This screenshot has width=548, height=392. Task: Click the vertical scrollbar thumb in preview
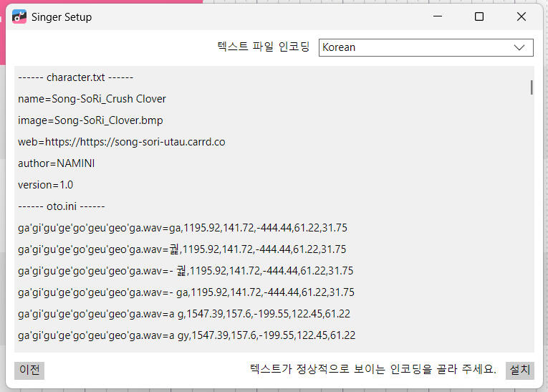pos(531,87)
